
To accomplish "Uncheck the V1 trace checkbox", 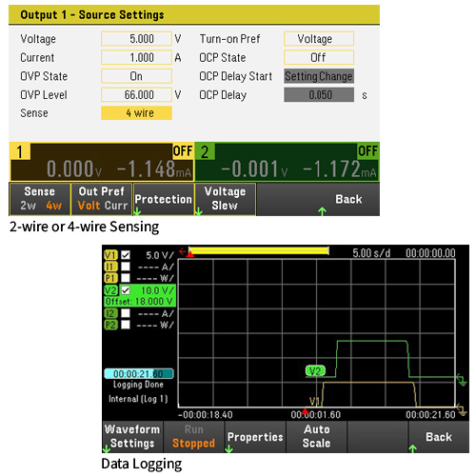I will [x=126, y=255].
